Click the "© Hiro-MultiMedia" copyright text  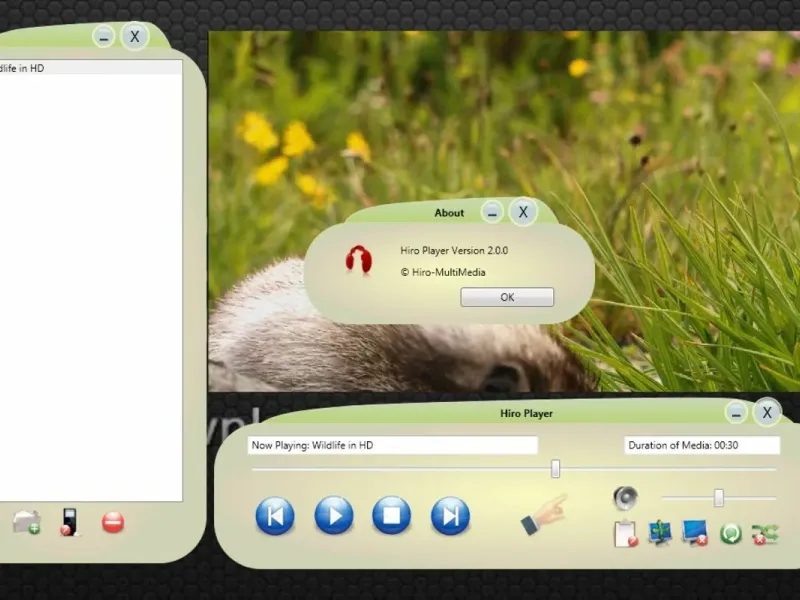coord(443,272)
